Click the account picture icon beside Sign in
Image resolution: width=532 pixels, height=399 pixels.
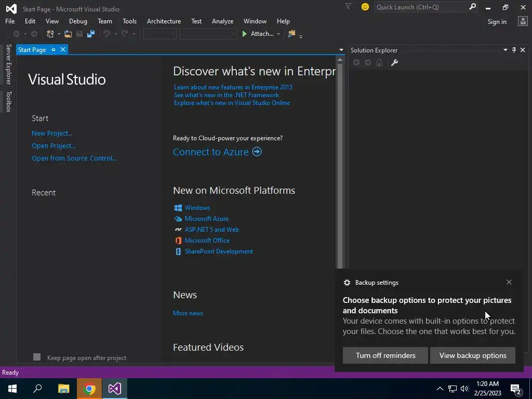523,21
